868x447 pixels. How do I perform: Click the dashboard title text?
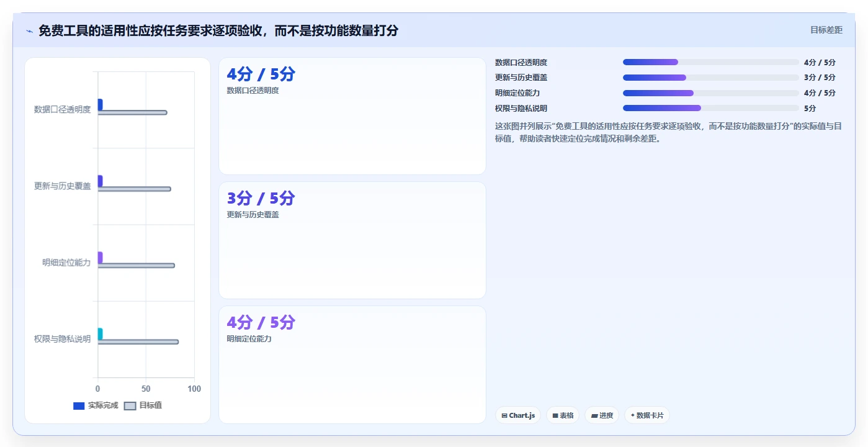click(x=218, y=30)
